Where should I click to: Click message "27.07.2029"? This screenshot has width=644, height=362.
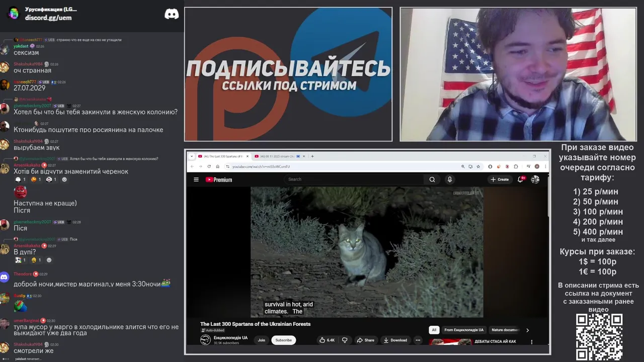pyautogui.click(x=29, y=88)
